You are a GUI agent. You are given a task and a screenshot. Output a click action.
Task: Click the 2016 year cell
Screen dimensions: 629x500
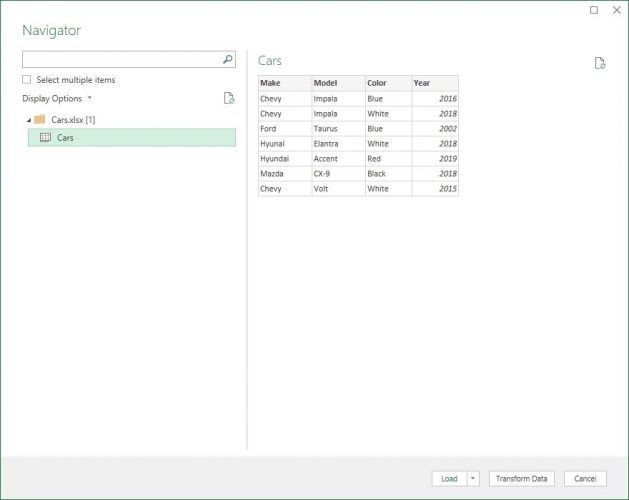coord(435,99)
